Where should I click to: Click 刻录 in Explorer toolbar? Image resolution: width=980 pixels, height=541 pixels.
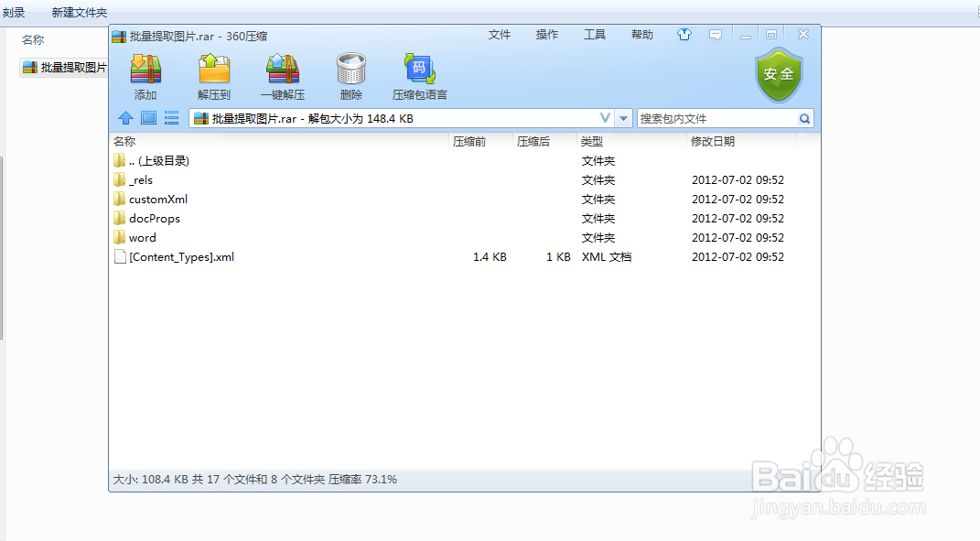[14, 13]
